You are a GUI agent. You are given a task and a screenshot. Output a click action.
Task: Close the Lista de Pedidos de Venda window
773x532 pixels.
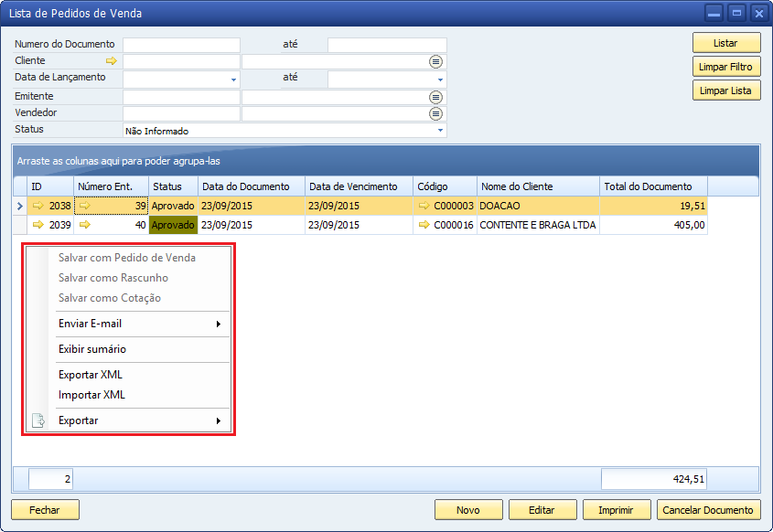[x=759, y=14]
